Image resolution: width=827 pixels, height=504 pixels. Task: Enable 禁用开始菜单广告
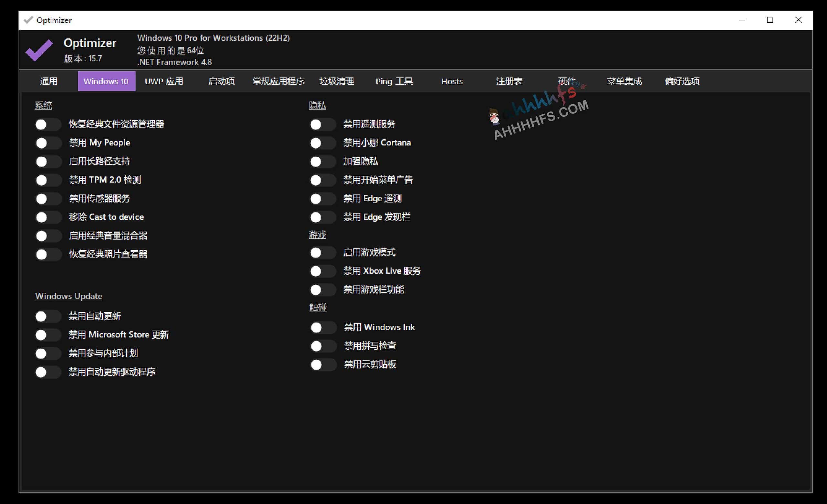[x=322, y=180]
